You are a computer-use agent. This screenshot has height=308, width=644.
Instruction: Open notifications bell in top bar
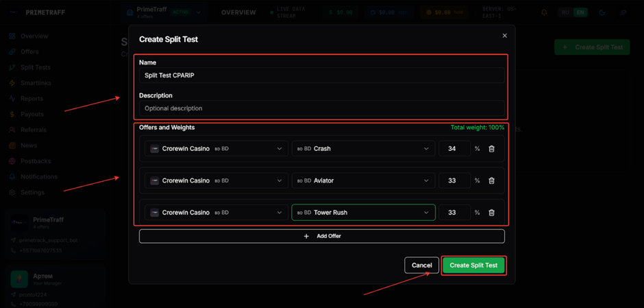(544, 12)
